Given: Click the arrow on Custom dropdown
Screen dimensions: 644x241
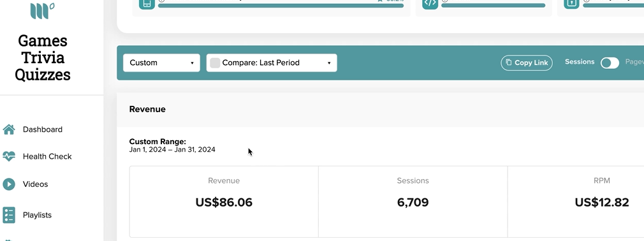Looking at the screenshot, I should point(192,63).
